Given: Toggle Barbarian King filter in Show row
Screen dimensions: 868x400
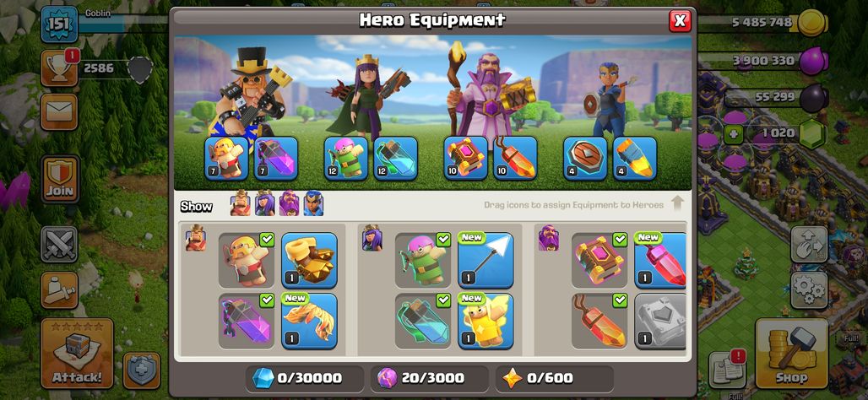Looking at the screenshot, I should tap(241, 203).
